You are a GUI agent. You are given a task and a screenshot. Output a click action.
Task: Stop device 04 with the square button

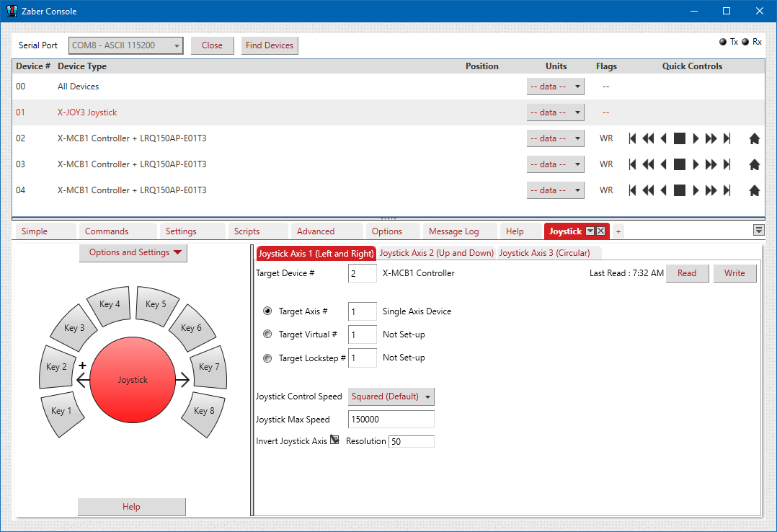680,190
